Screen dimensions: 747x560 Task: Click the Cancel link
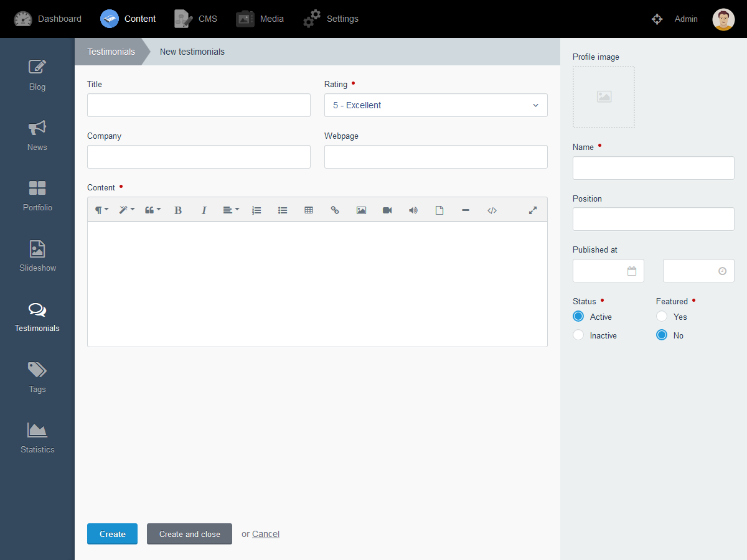point(266,534)
